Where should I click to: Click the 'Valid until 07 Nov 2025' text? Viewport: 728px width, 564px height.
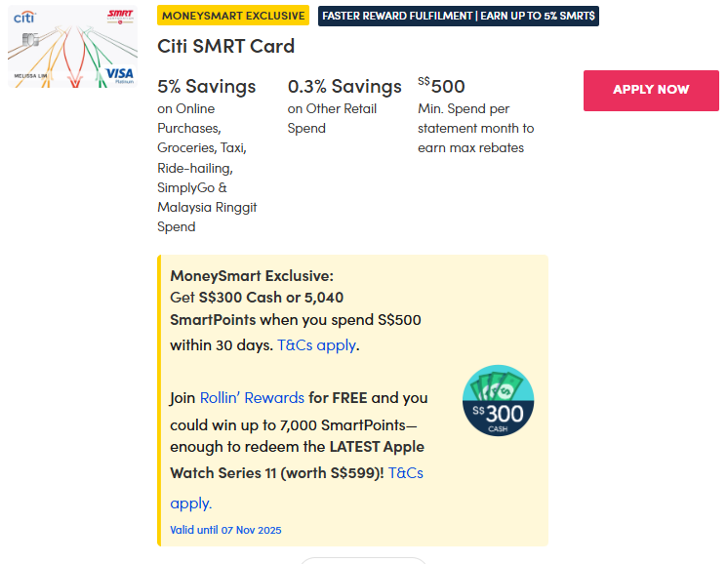[x=225, y=530]
